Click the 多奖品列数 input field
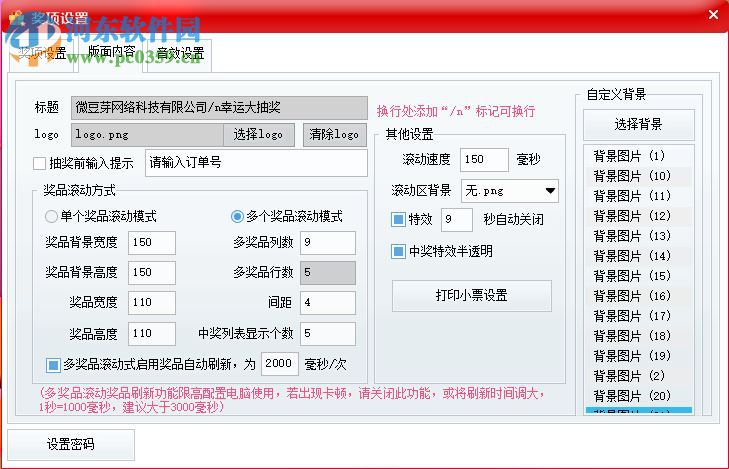729x469 pixels. click(328, 243)
